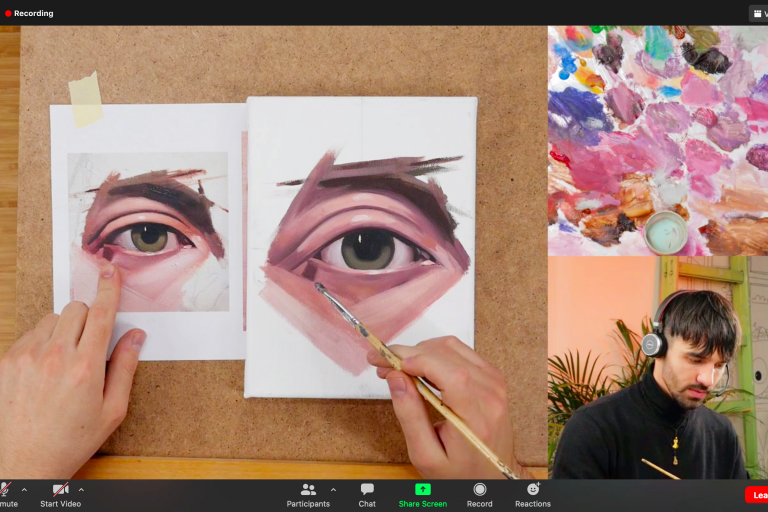768x512 pixels.
Task: Click the red Recording indicator dot
Action: click(8, 13)
